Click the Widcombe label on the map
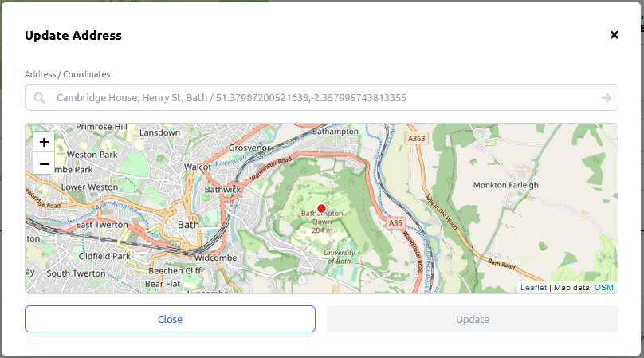The height and width of the screenshot is (358, 644). [x=216, y=258]
